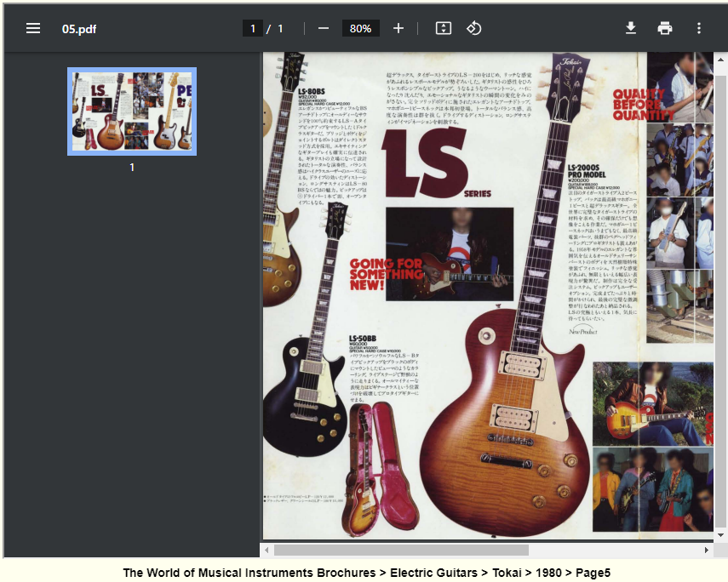This screenshot has height=582, width=728.
Task: Click the GOING FOR SOMETHING NEW text
Action: [387, 274]
